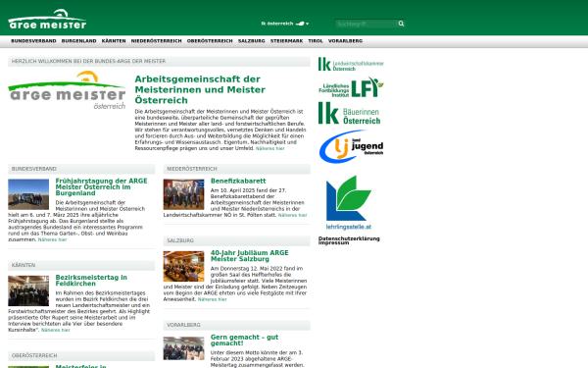
Task: Click the search magnifier icon
Action: pos(401,24)
